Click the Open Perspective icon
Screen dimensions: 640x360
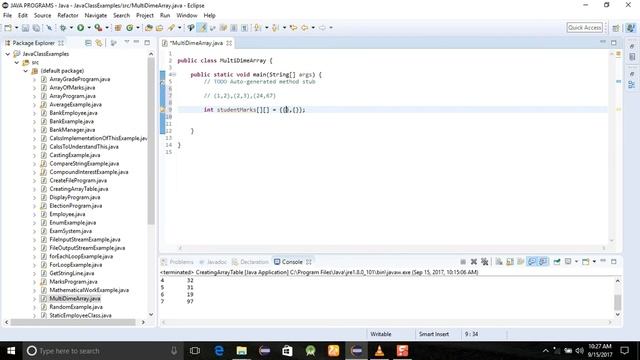(x=616, y=28)
